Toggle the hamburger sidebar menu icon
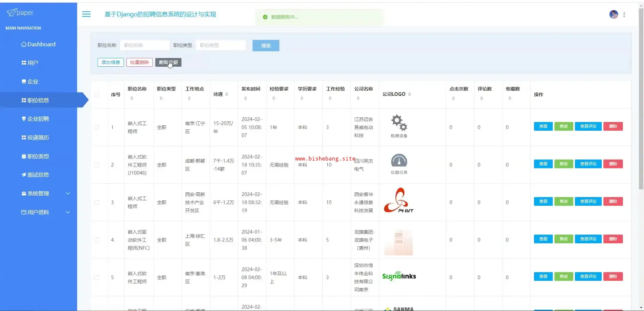 pos(86,14)
